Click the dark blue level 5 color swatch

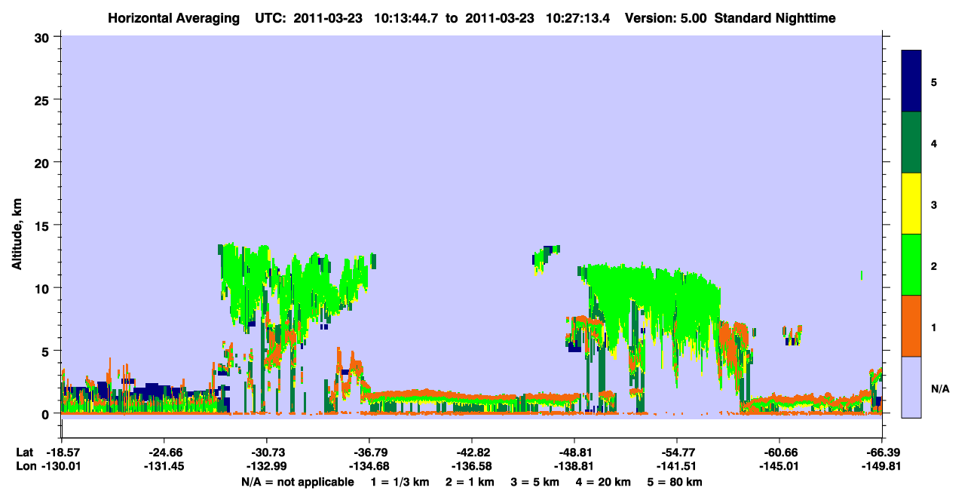911,81
